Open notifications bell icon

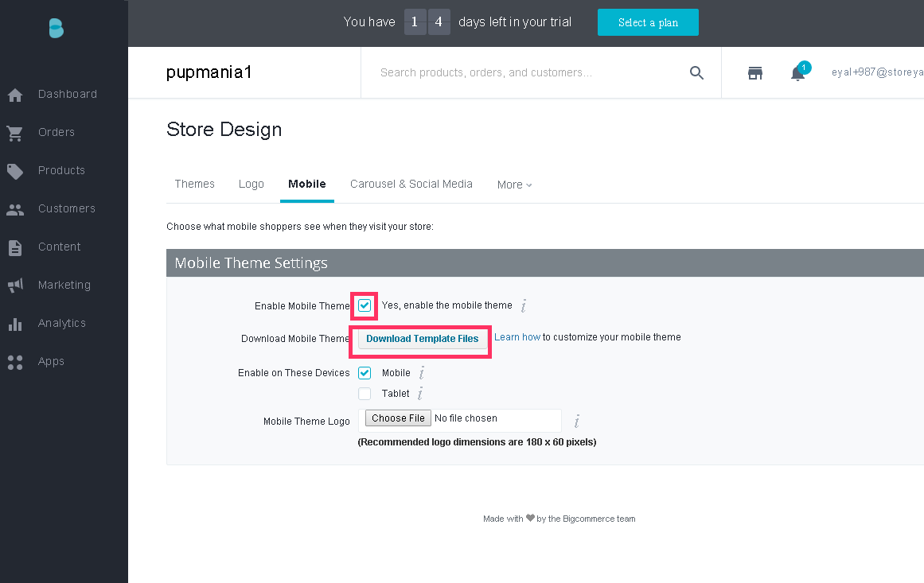click(797, 73)
